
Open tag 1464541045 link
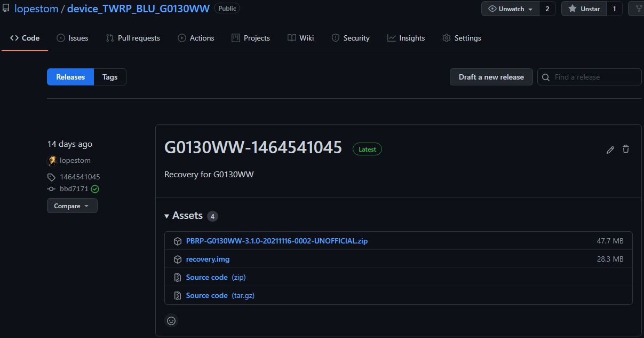(x=79, y=177)
